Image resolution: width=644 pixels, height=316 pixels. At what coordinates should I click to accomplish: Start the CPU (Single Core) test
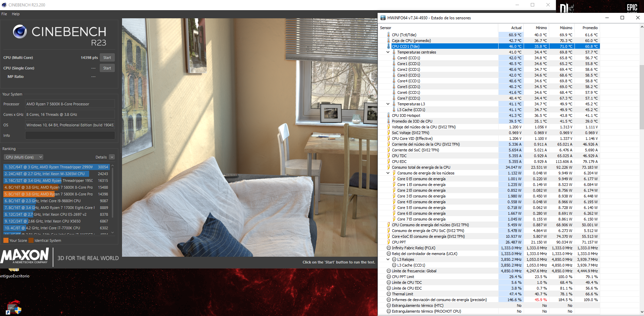coord(107,68)
